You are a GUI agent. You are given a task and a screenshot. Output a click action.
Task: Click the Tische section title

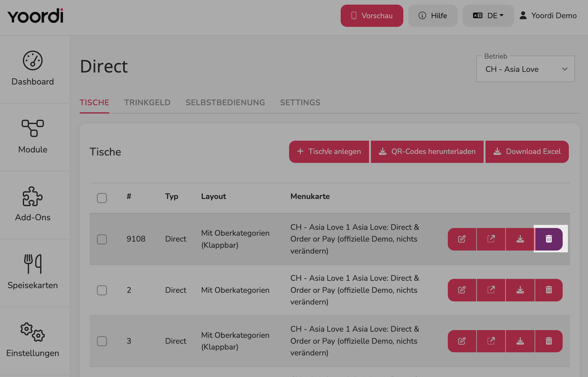coord(105,152)
